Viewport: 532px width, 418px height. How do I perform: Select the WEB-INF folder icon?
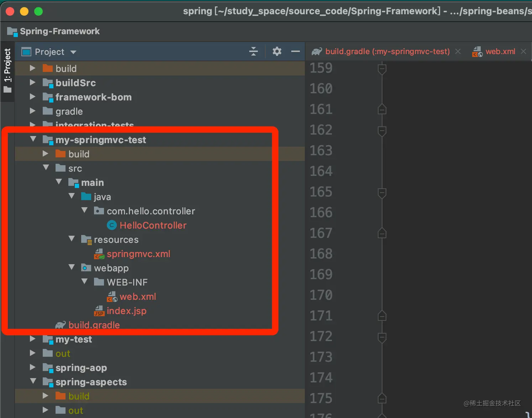99,282
